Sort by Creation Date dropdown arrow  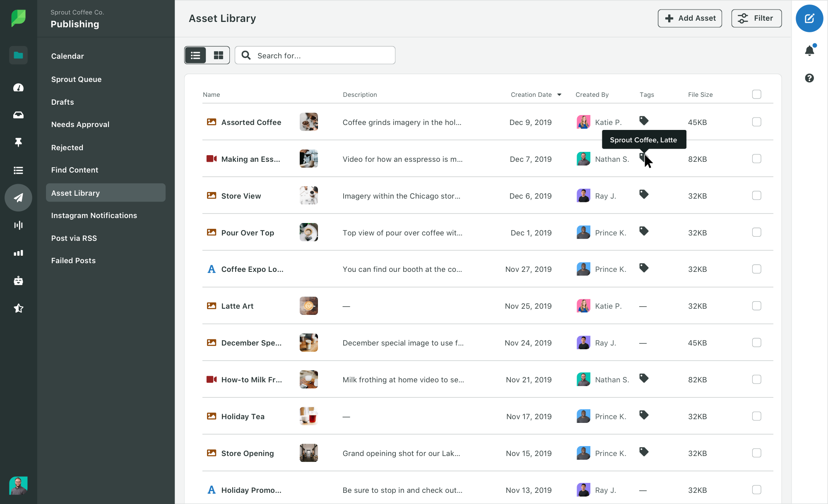[559, 95]
